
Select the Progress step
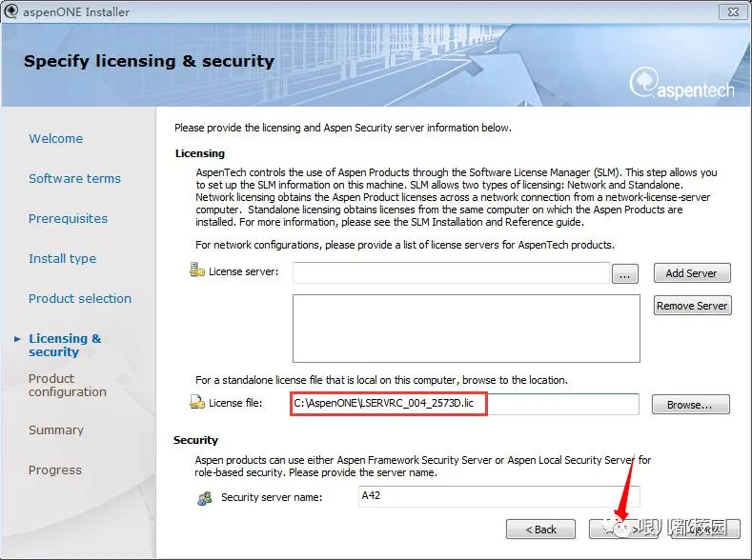click(x=55, y=470)
